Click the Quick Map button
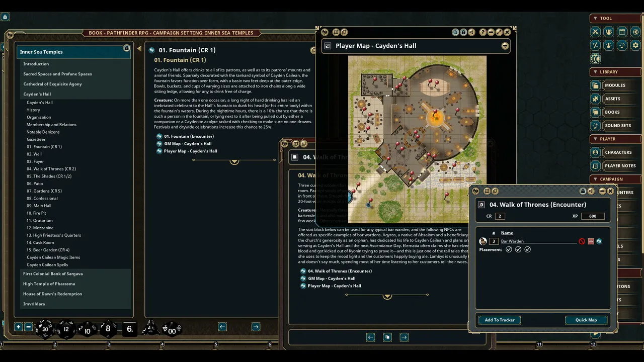This screenshot has width=644, height=362. tap(586, 320)
